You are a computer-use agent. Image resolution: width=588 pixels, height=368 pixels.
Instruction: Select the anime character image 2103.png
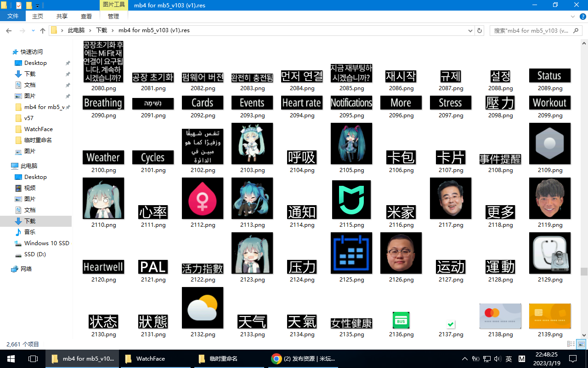tap(252, 144)
